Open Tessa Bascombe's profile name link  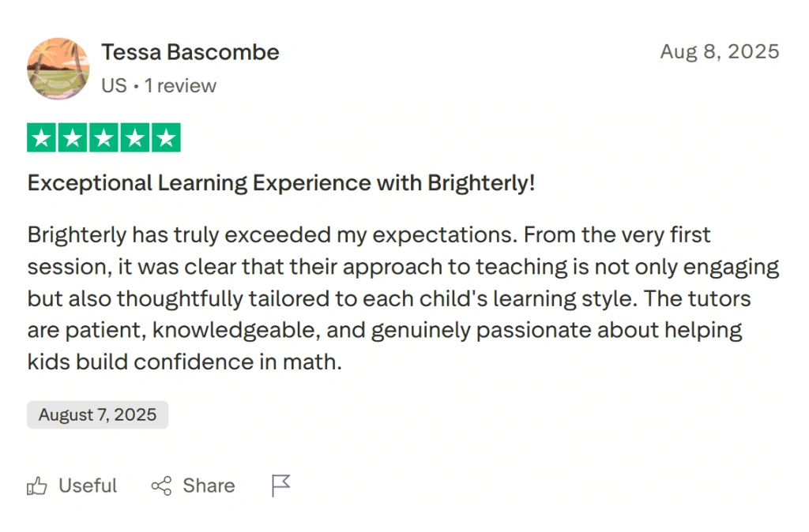[190, 52]
